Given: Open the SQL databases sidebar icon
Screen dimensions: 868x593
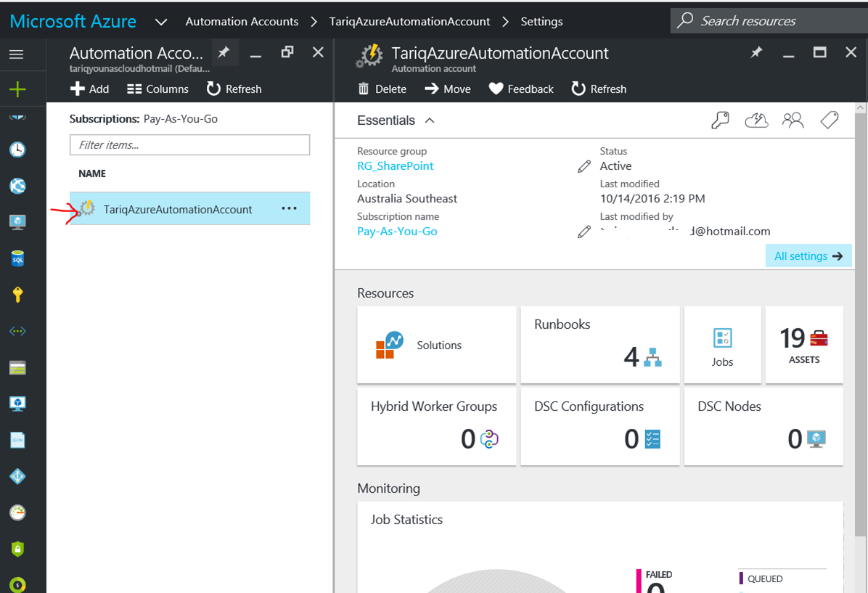Looking at the screenshot, I should pyautogui.click(x=17, y=258).
